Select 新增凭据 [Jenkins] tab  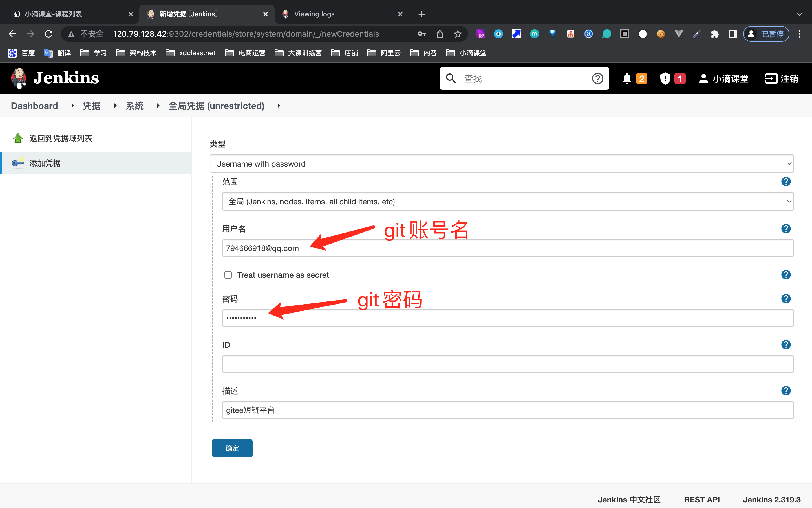tap(207, 14)
